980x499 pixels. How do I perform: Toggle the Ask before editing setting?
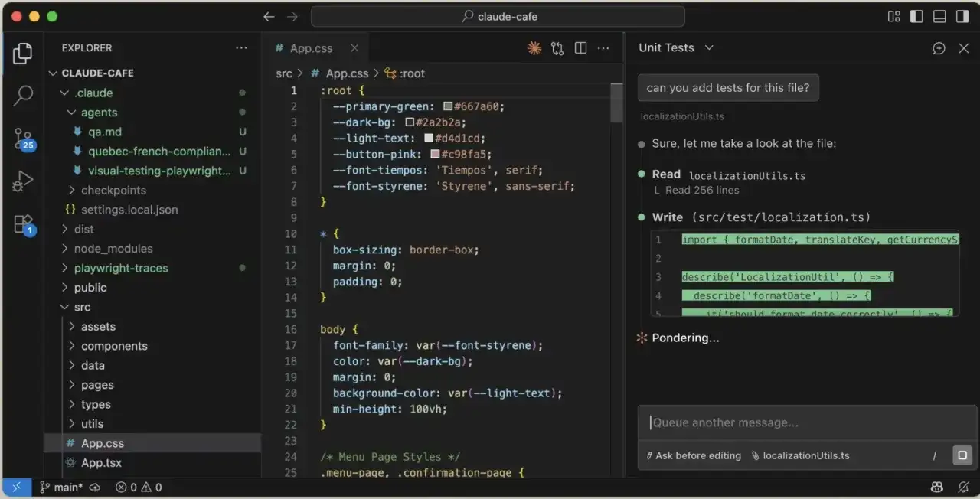tap(693, 455)
